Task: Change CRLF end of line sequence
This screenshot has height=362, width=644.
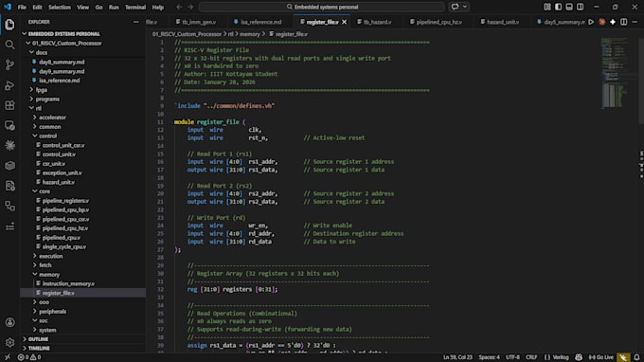Action: click(531, 357)
